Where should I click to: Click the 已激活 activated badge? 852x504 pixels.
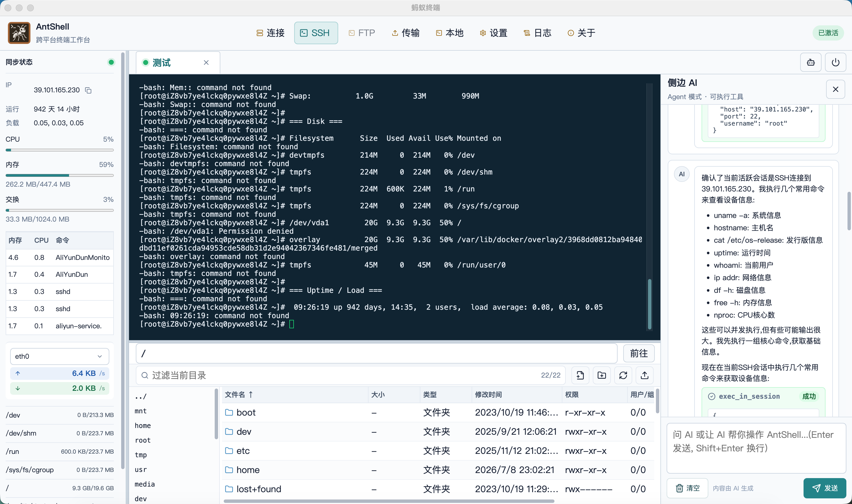[x=828, y=33]
